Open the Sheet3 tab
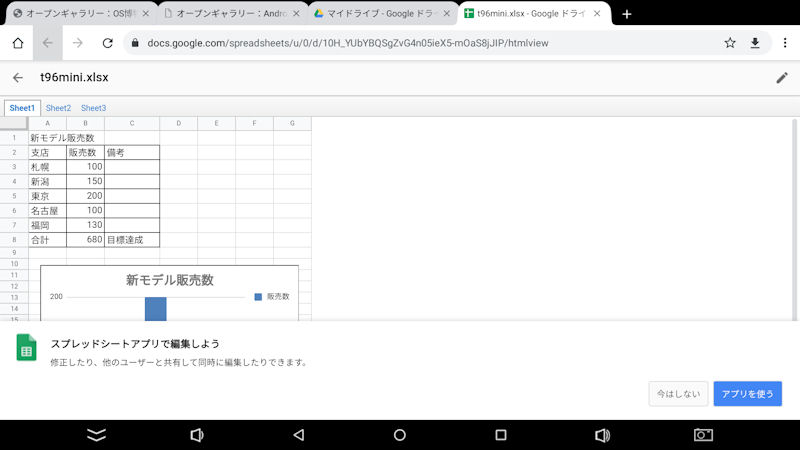 [x=93, y=108]
